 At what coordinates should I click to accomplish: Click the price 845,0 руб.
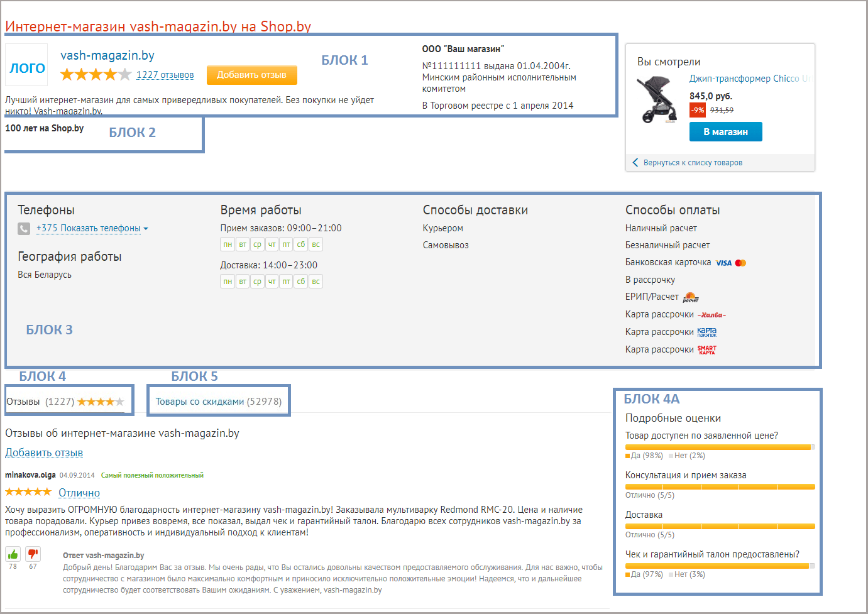point(711,96)
